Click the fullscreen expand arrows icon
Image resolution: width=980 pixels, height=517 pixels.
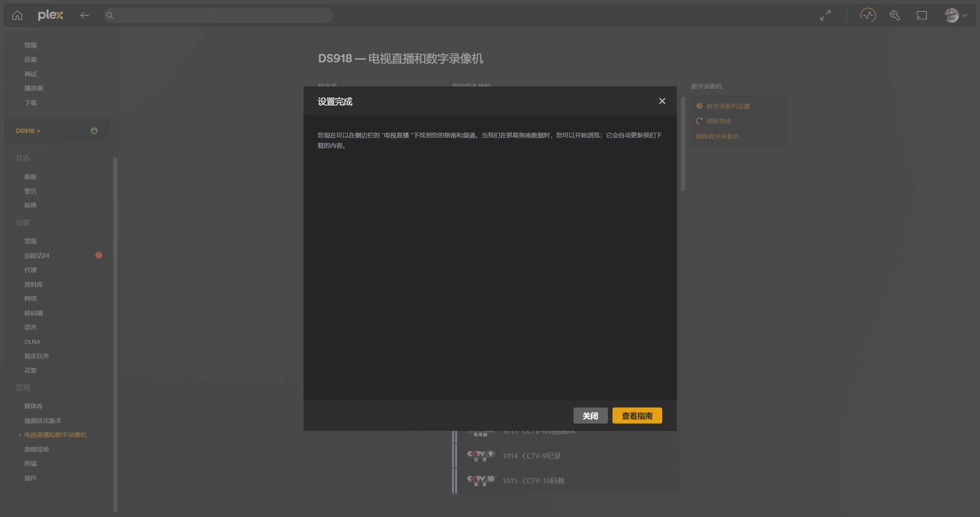tap(825, 15)
